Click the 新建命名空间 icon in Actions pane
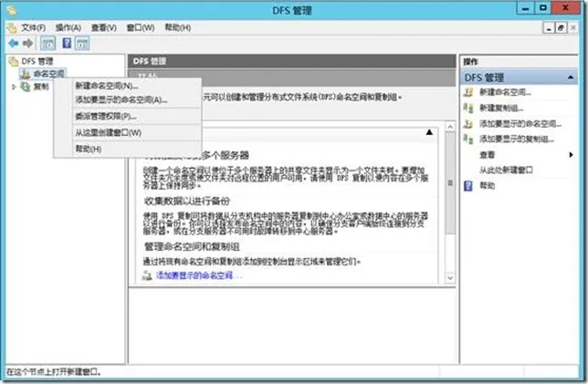This screenshot has height=384, width=588. (468, 92)
